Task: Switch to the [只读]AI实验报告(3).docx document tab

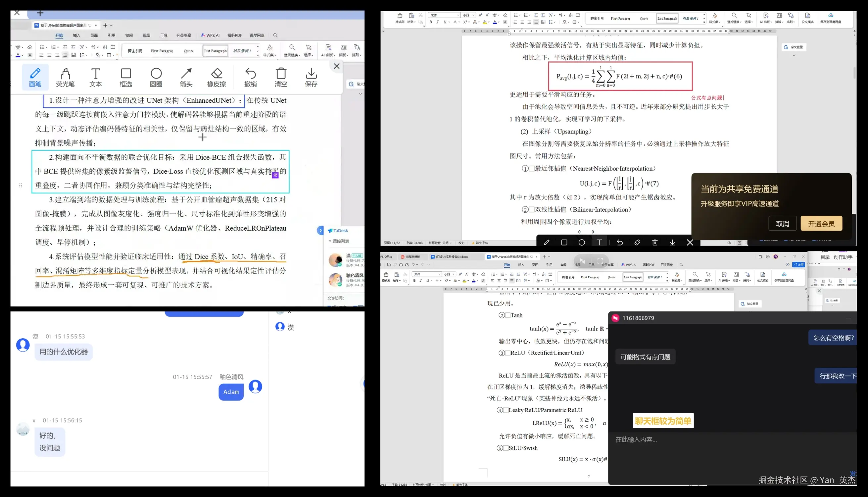Action: [452, 257]
